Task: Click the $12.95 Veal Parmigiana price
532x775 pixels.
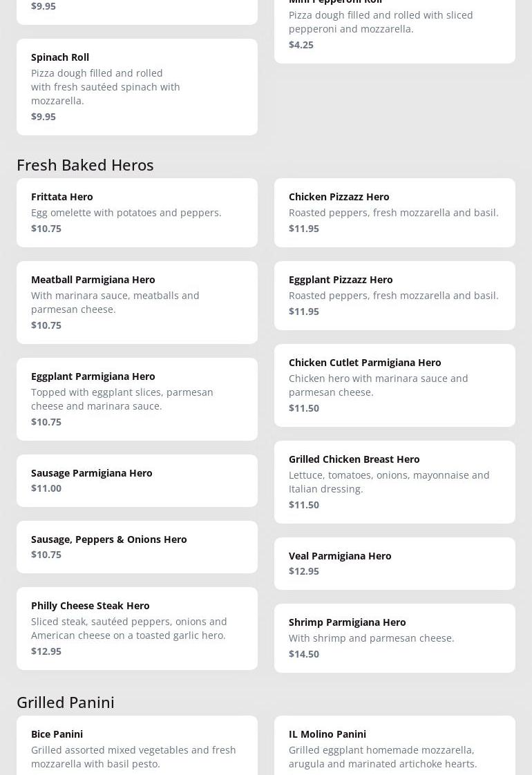Action: point(304,571)
